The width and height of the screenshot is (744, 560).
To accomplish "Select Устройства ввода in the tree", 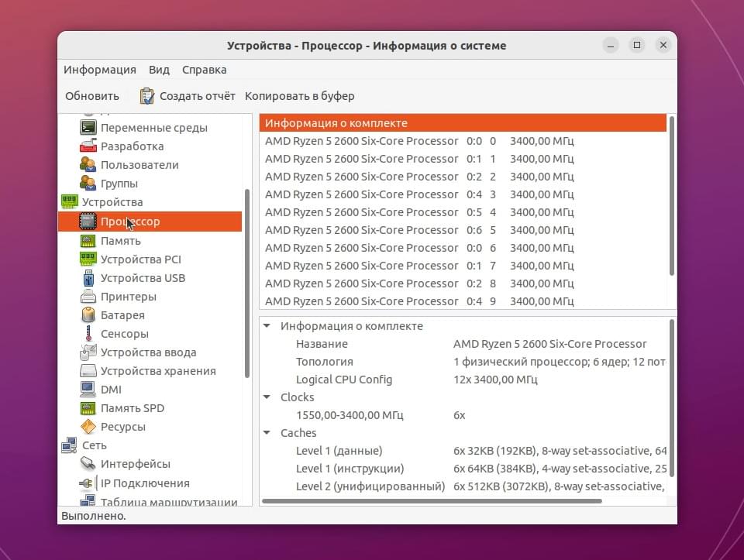I will tap(150, 352).
